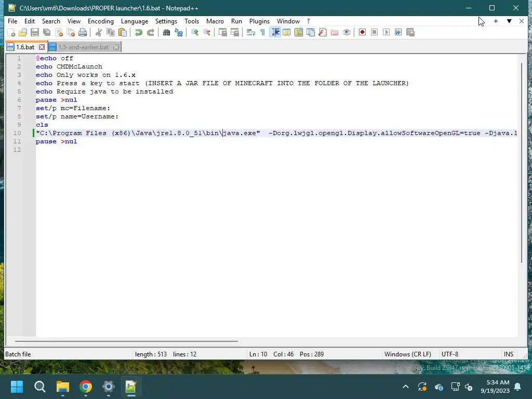Open a file using the Open folder icon
The image size is (532, 399).
click(x=23, y=32)
